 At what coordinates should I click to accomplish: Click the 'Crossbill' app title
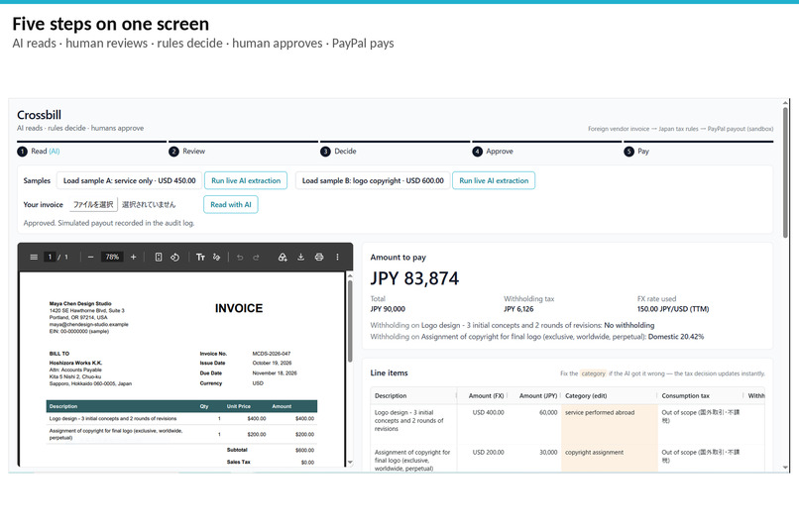pos(40,115)
